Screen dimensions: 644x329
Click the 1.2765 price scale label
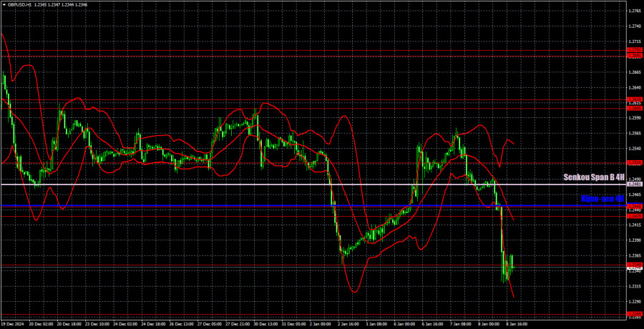coord(633,11)
